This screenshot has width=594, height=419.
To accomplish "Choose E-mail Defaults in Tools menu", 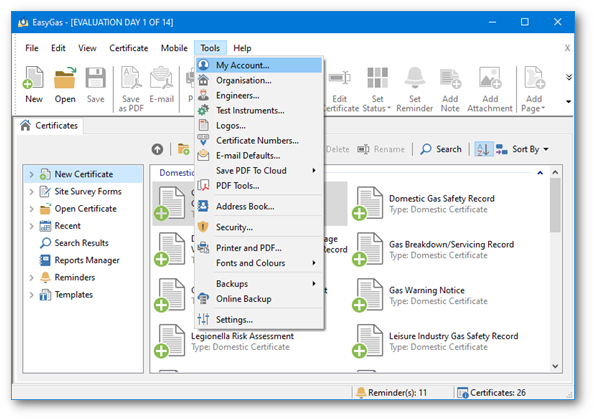I will (x=259, y=156).
